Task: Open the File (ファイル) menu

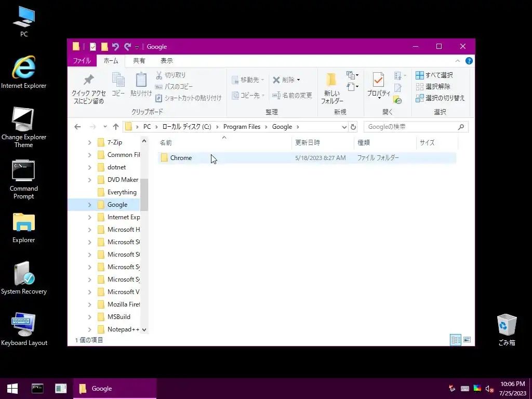Action: tap(82, 61)
